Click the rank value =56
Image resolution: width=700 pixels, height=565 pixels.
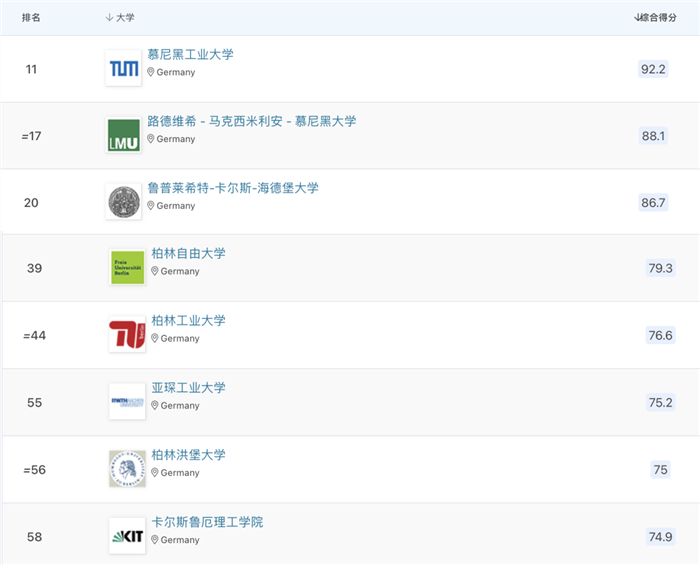pyautogui.click(x=34, y=470)
